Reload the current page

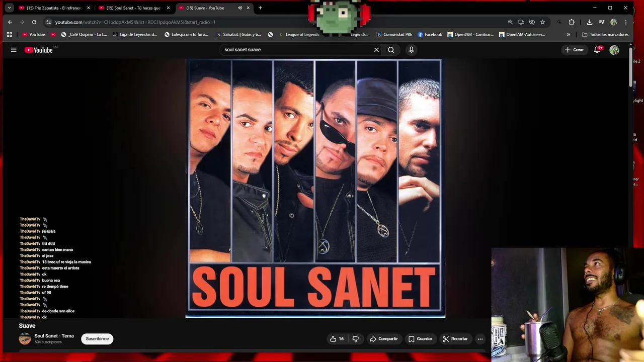[34, 22]
